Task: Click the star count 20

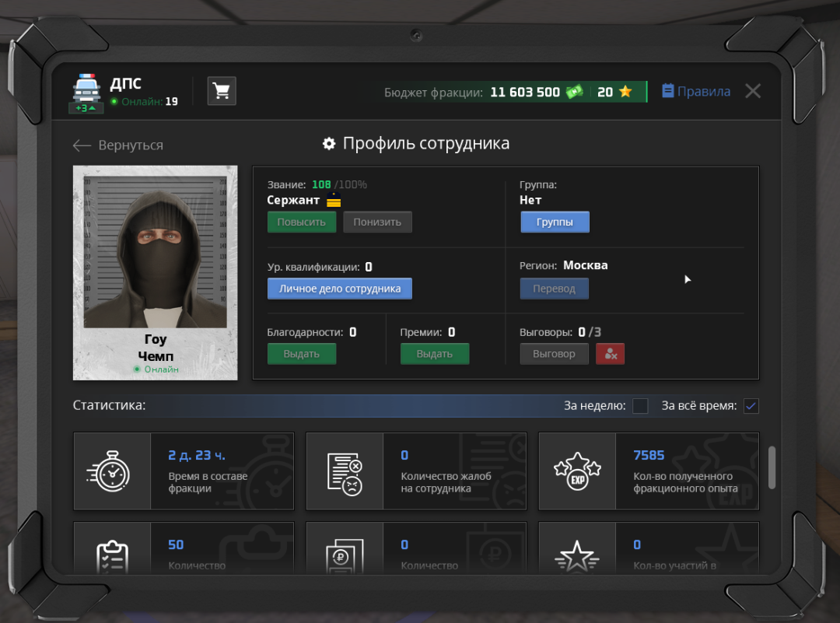Action: [x=605, y=92]
